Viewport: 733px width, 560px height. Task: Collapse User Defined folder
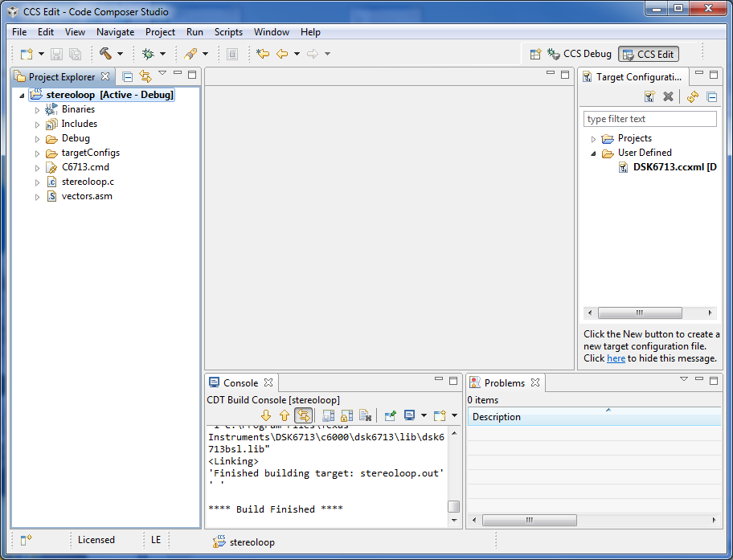point(593,153)
